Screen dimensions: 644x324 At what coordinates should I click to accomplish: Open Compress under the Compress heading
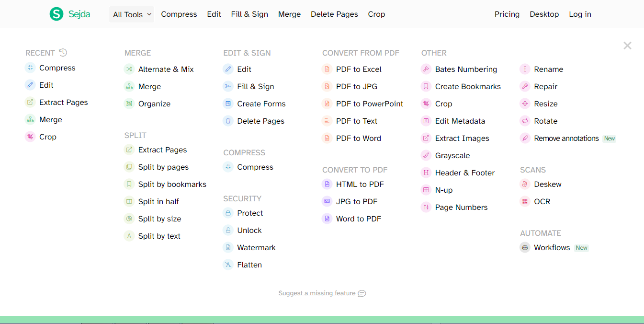[248, 167]
